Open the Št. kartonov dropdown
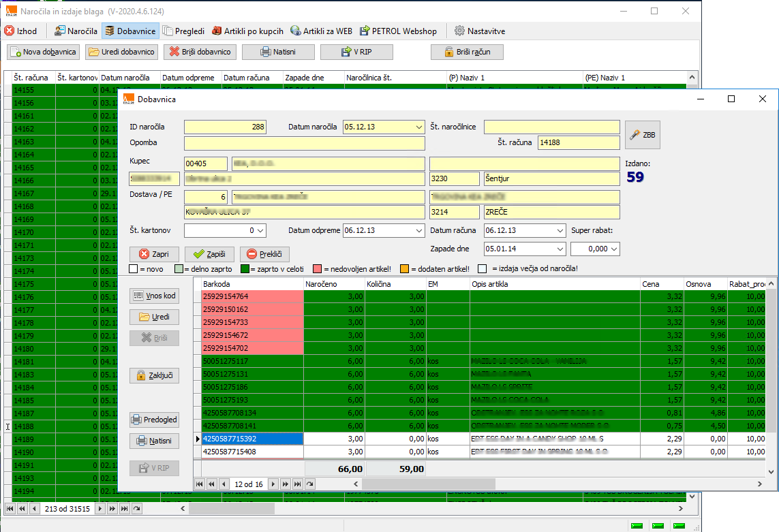This screenshot has height=532, width=779. [x=260, y=231]
